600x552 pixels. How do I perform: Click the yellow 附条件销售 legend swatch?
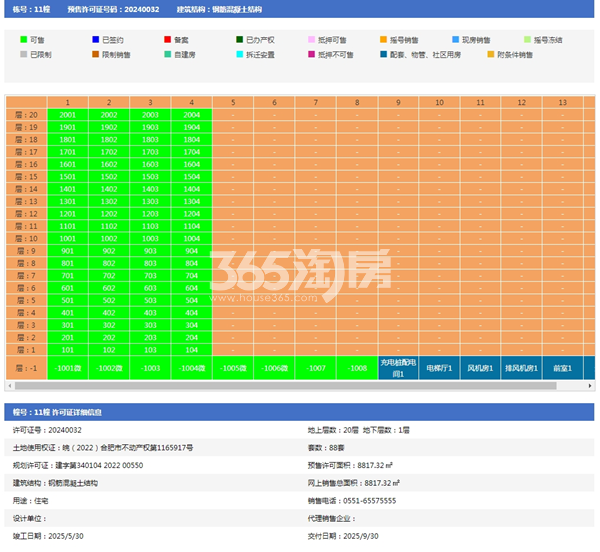pyautogui.click(x=491, y=54)
